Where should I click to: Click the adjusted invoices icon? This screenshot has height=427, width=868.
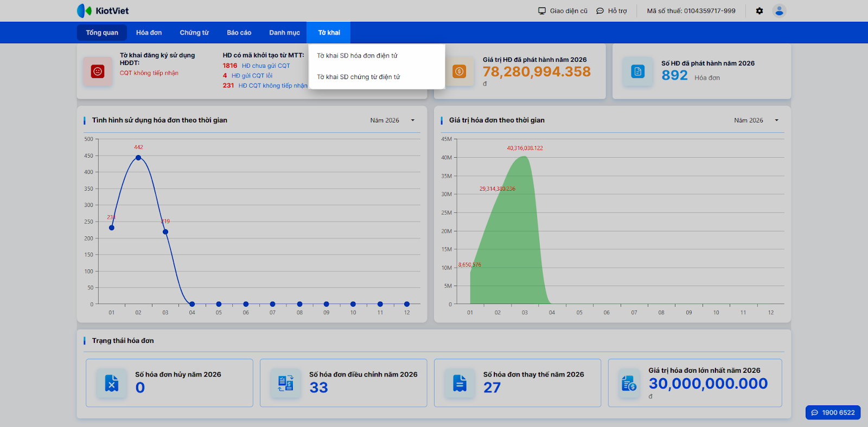[285, 383]
